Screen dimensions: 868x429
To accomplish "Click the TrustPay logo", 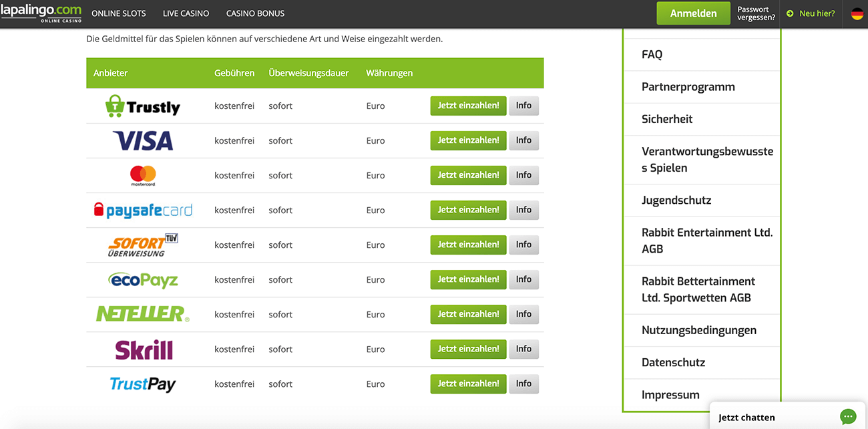I will pyautogui.click(x=143, y=384).
